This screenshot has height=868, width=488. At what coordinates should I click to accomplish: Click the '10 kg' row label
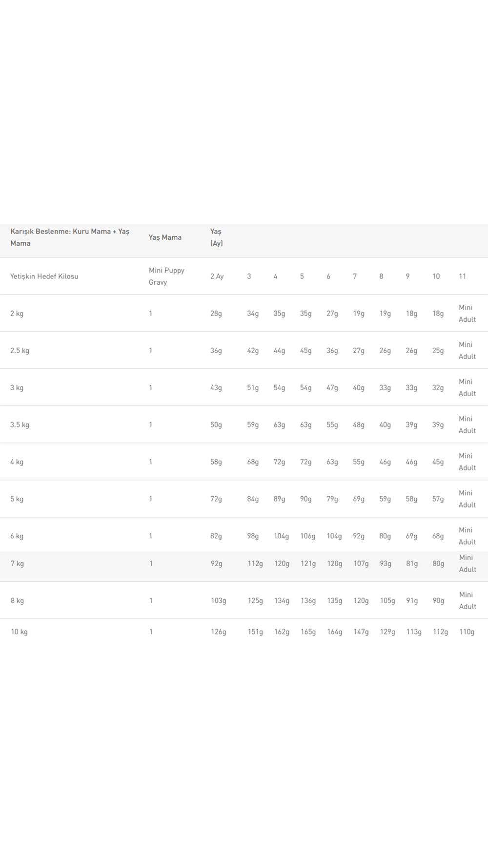19,632
